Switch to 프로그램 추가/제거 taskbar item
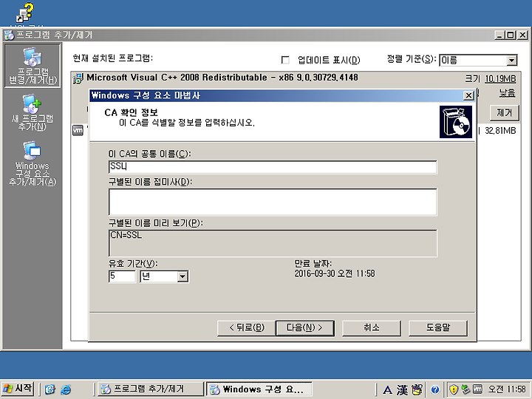The width and height of the screenshot is (532, 399). (150, 389)
